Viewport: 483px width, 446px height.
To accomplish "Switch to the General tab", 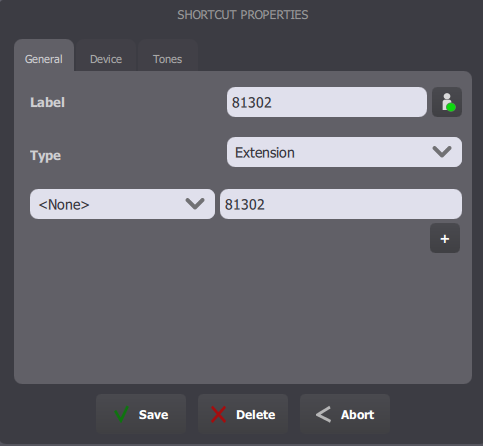I will tap(44, 56).
